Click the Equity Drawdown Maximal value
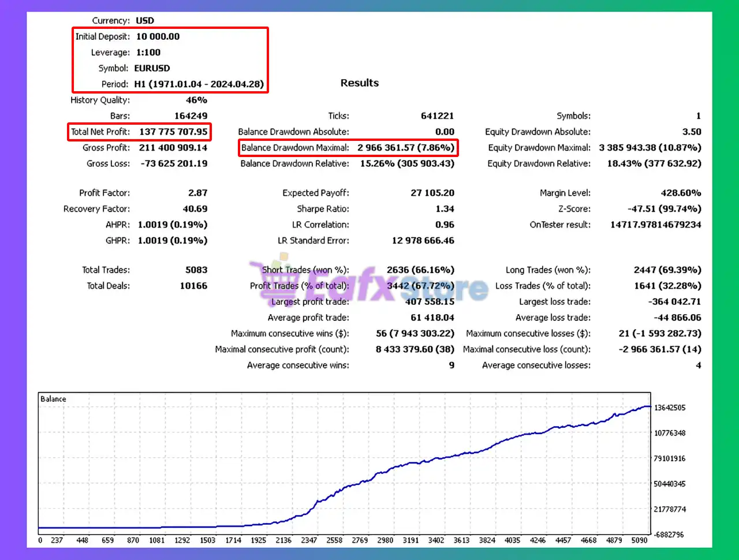This screenshot has height=560, width=739. 650,148
